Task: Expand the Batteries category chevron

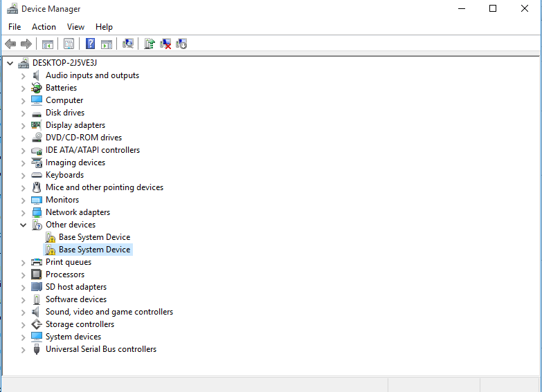Action: point(23,88)
